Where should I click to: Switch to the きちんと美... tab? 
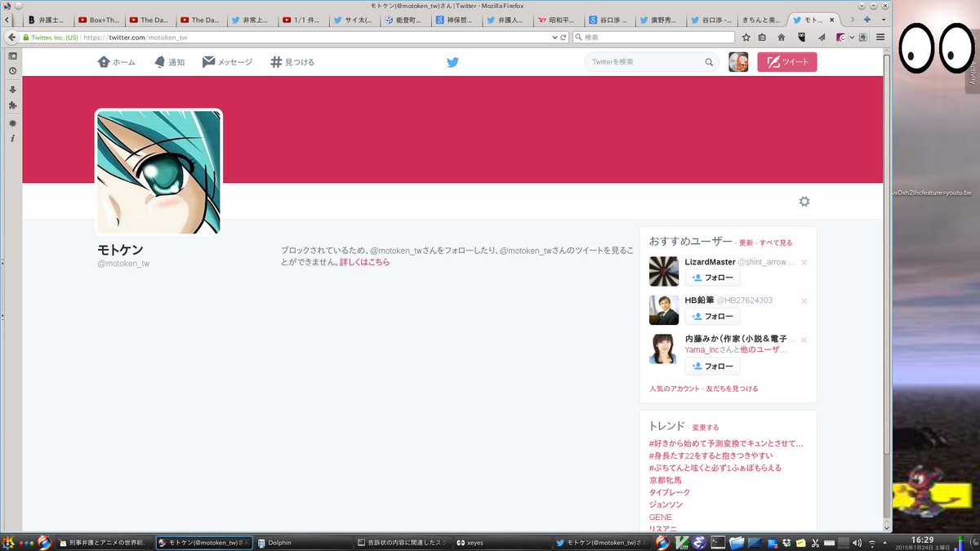(x=762, y=19)
